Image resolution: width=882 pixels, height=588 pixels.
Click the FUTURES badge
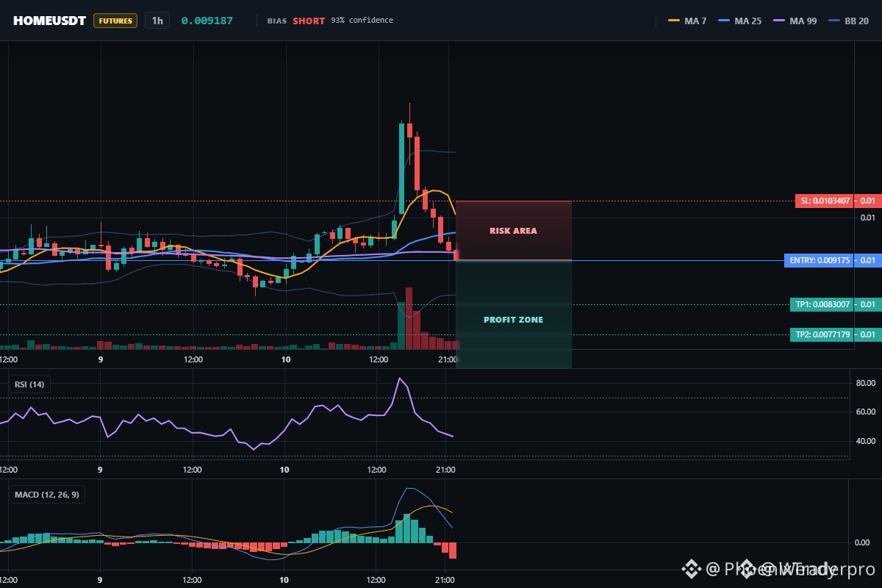click(x=115, y=21)
